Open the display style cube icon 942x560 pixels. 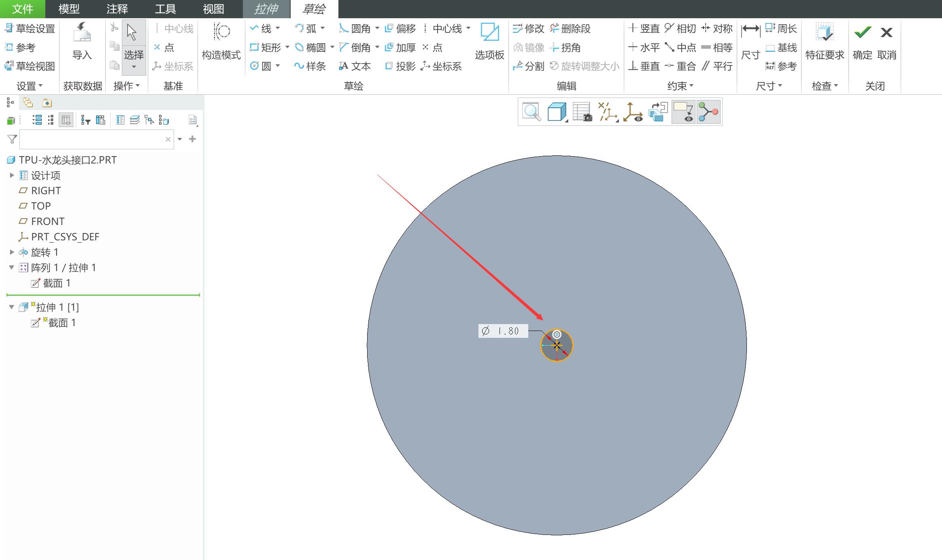pos(557,112)
